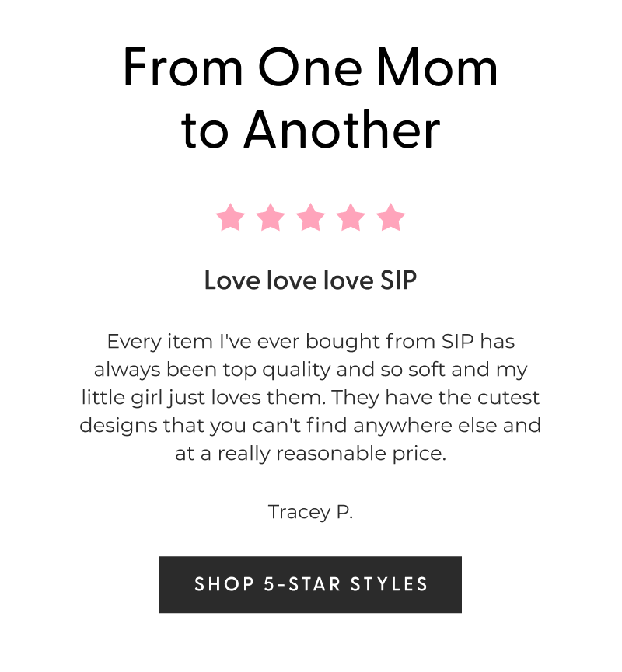Click the middle pink star icon
Screen dimensions: 622x672
[x=310, y=218]
